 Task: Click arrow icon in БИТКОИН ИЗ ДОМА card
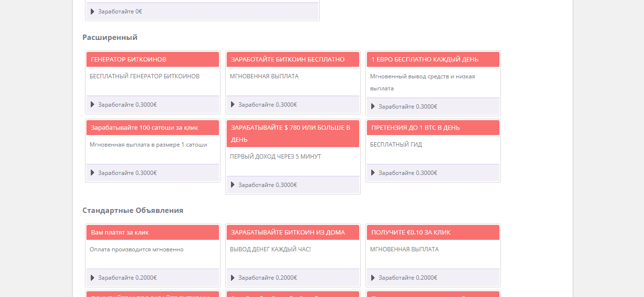[232, 278]
